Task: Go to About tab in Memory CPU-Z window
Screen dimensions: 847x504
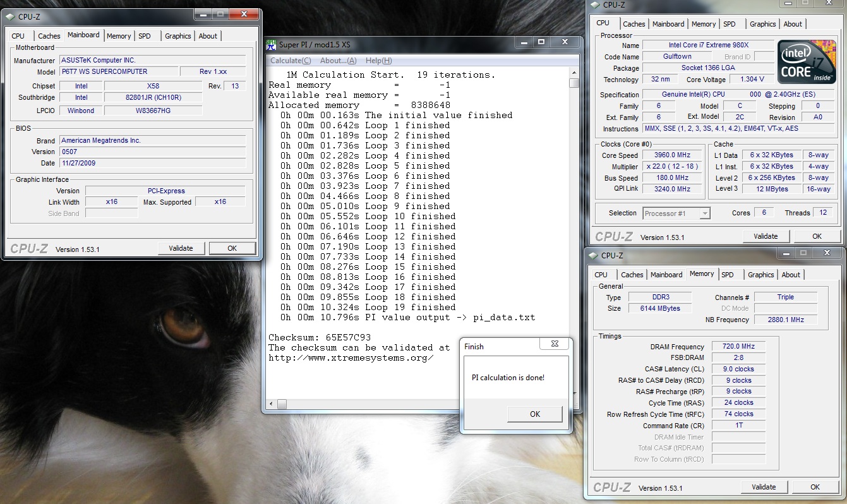Action: point(791,275)
